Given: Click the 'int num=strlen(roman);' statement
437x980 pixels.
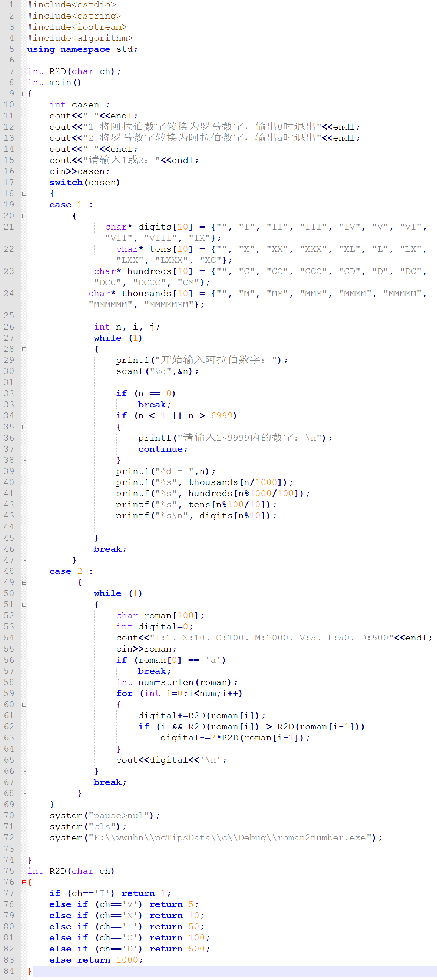Looking at the screenshot, I should click(177, 682).
